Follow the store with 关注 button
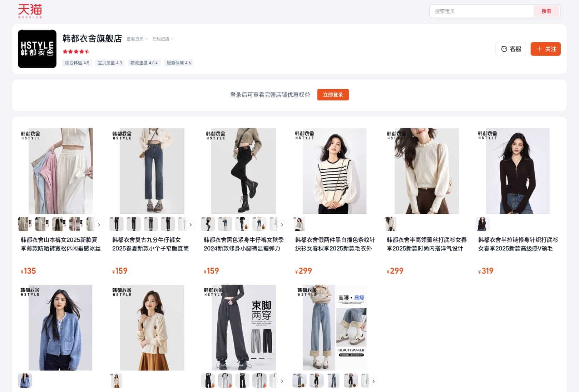Screen dimensions: 579x392 (x=545, y=49)
